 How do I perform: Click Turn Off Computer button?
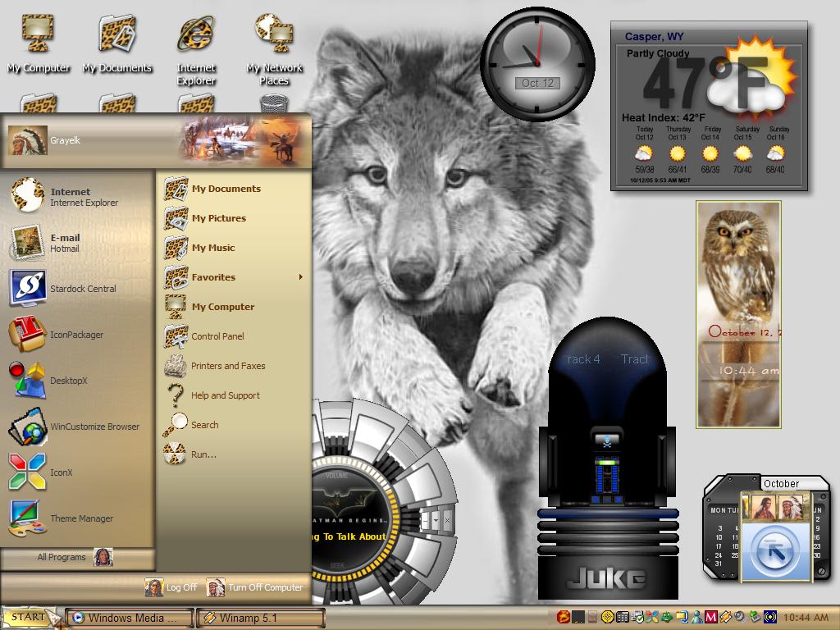[255, 587]
